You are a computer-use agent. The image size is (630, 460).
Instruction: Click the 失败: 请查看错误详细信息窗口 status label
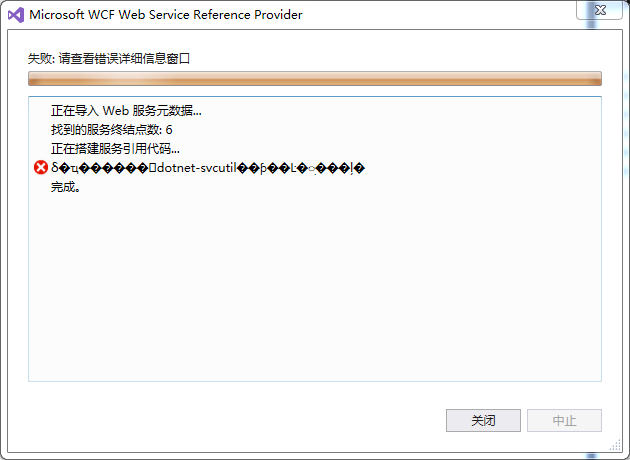(x=109, y=59)
